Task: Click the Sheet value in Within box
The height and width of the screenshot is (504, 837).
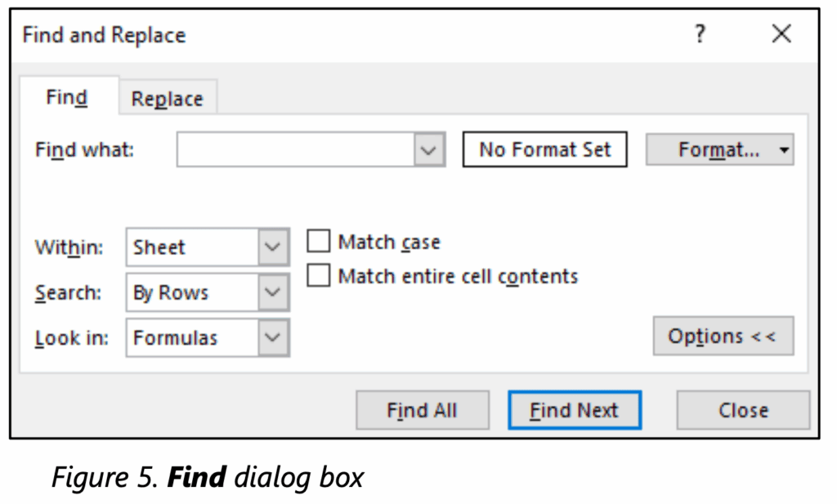Action: pos(160,248)
